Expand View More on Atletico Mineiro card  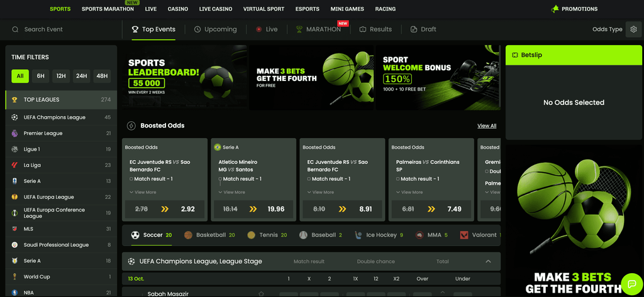pyautogui.click(x=231, y=192)
